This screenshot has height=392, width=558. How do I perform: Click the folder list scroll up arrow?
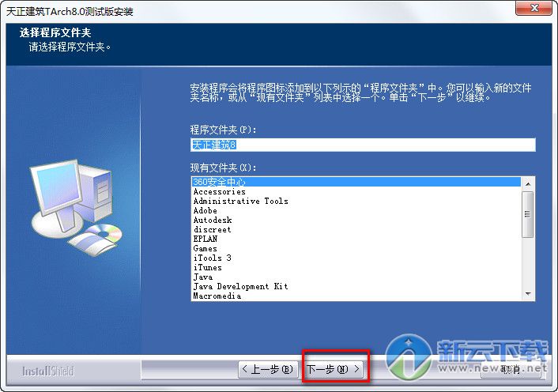[x=528, y=184]
